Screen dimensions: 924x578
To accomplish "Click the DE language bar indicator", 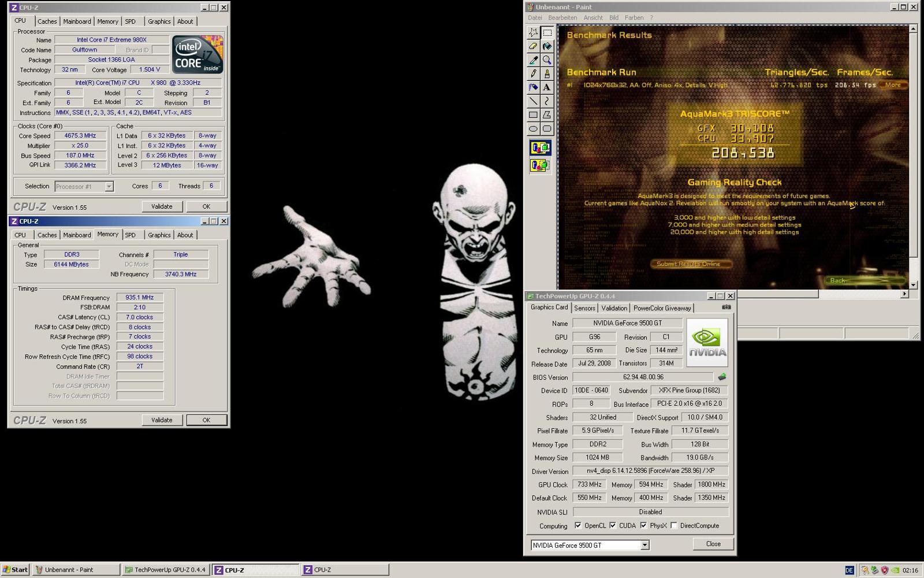I will coord(849,570).
